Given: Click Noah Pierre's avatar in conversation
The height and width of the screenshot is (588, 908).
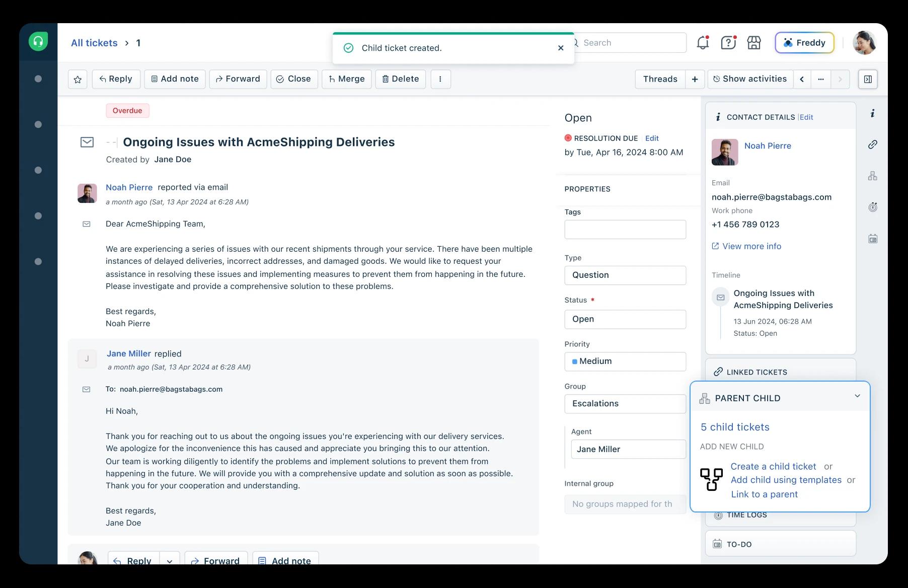Looking at the screenshot, I should coord(87,193).
